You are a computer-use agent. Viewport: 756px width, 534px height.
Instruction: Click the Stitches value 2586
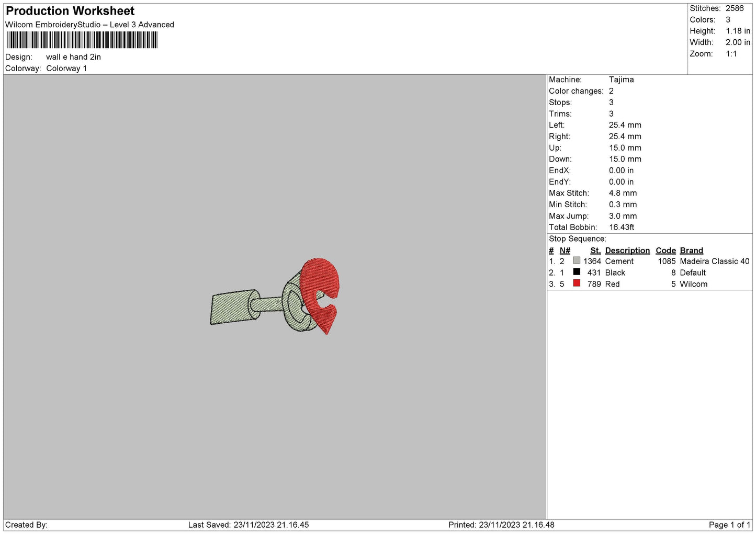coord(735,8)
